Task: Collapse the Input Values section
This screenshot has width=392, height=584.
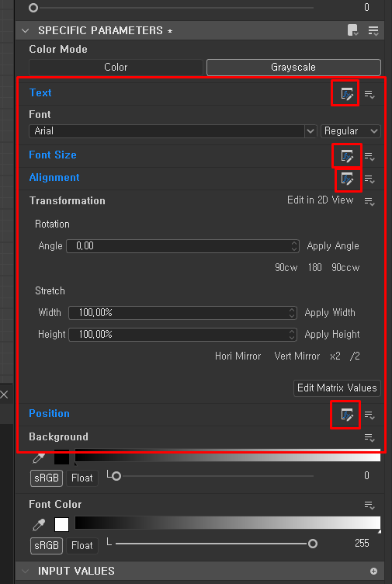Action: pyautogui.click(x=26, y=571)
